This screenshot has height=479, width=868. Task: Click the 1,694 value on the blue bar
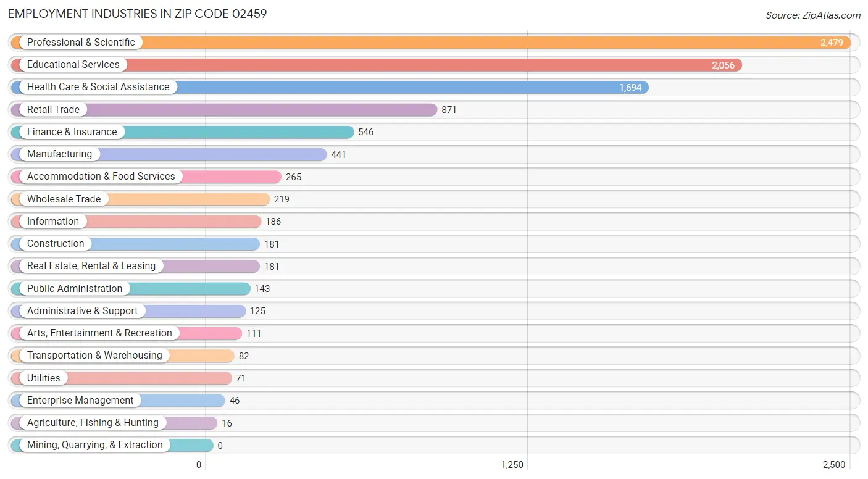[x=630, y=88]
